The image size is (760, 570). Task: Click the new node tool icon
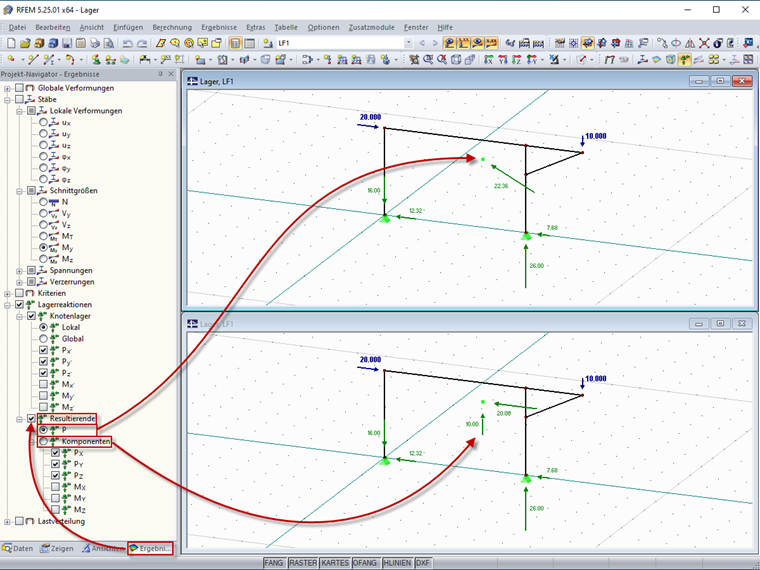[11, 60]
